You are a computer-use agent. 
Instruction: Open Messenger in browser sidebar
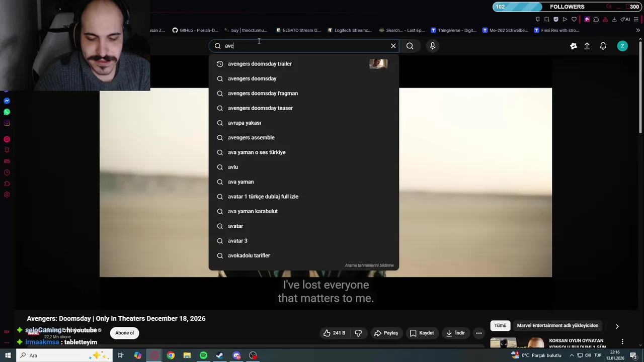[7, 101]
